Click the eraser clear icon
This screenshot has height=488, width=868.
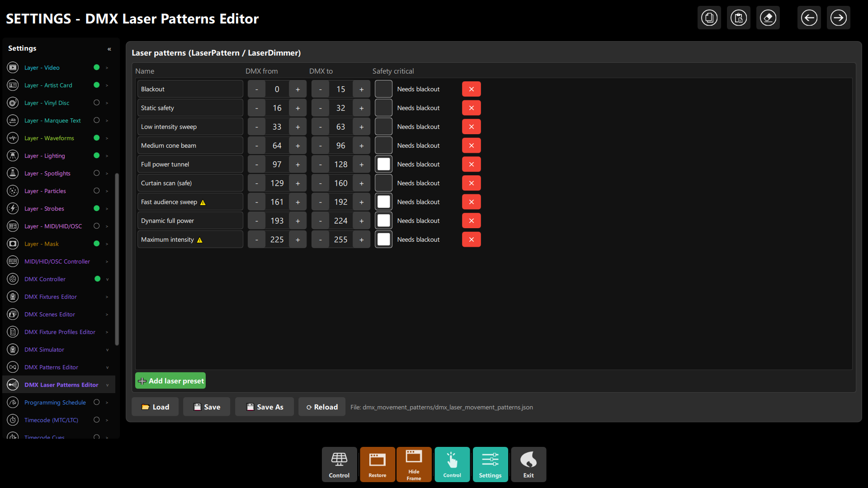point(768,18)
